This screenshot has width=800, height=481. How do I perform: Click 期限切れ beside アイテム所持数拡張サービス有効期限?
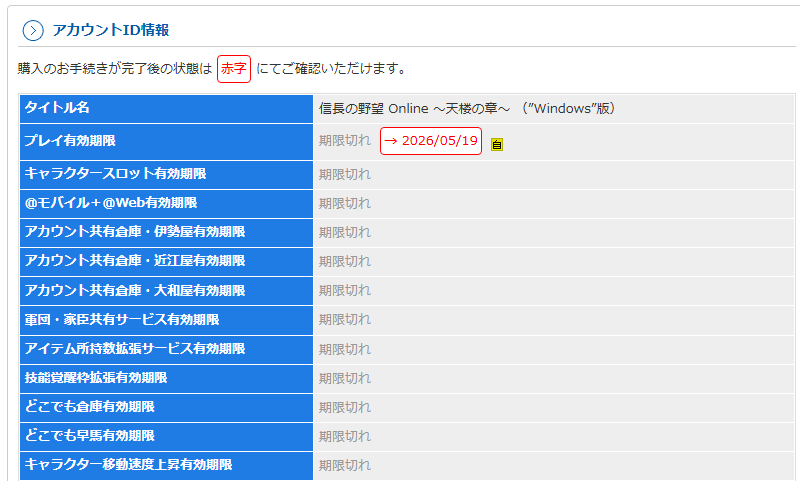tap(345, 349)
